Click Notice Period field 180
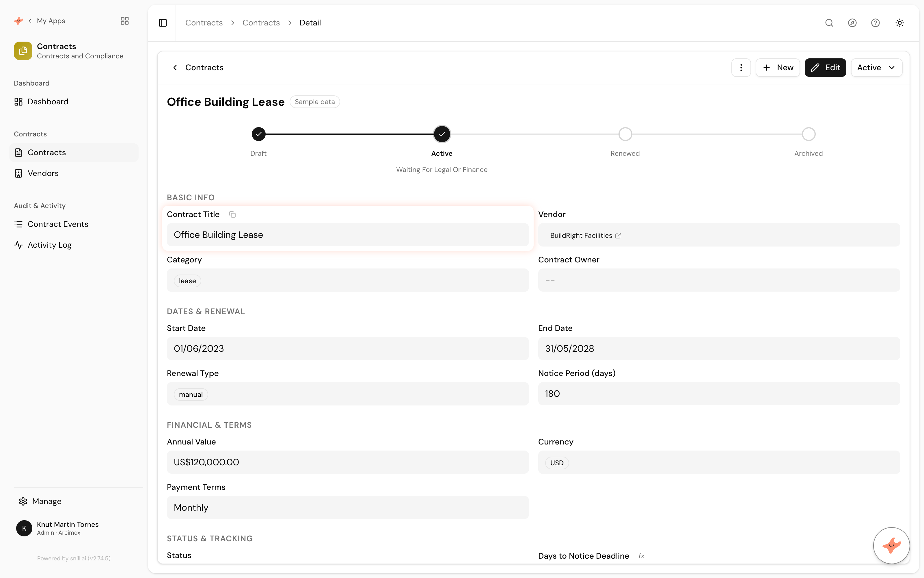 (719, 394)
